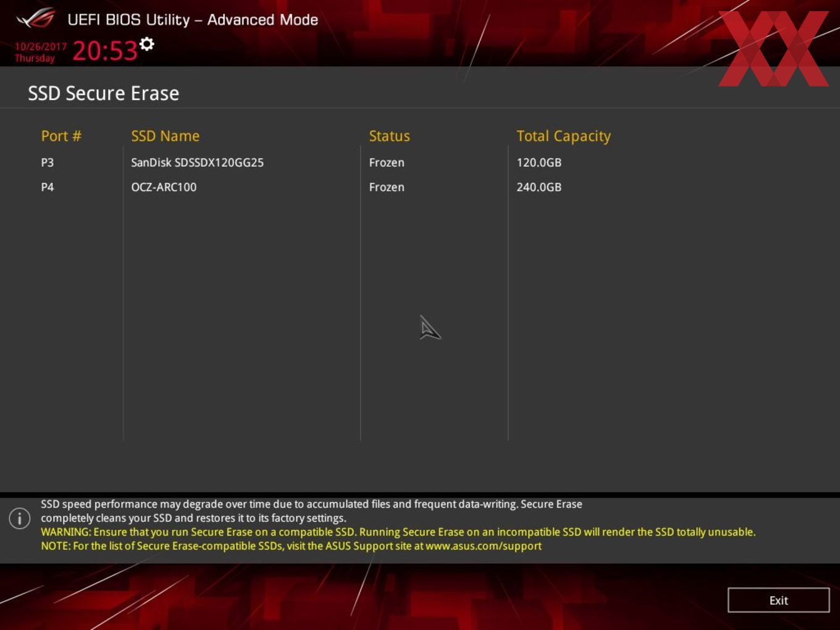Click Frozen status for SanDisk drive
This screenshot has height=630, width=840.
[387, 162]
